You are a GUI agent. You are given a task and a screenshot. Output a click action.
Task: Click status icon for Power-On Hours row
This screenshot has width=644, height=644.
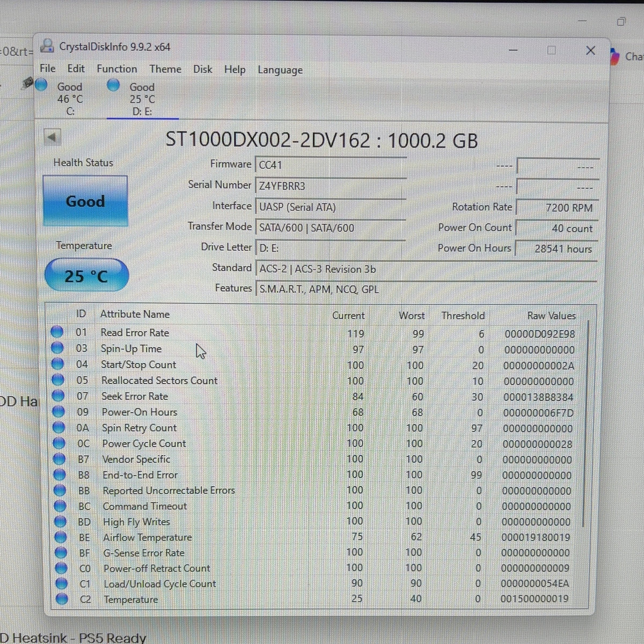tap(58, 412)
